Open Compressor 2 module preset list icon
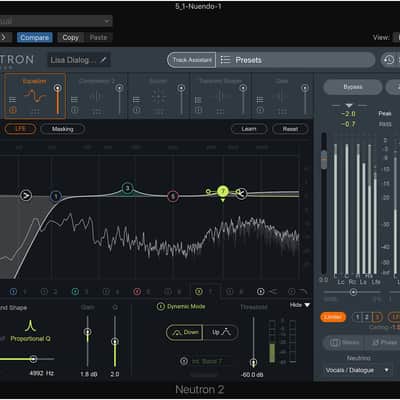 75,100
